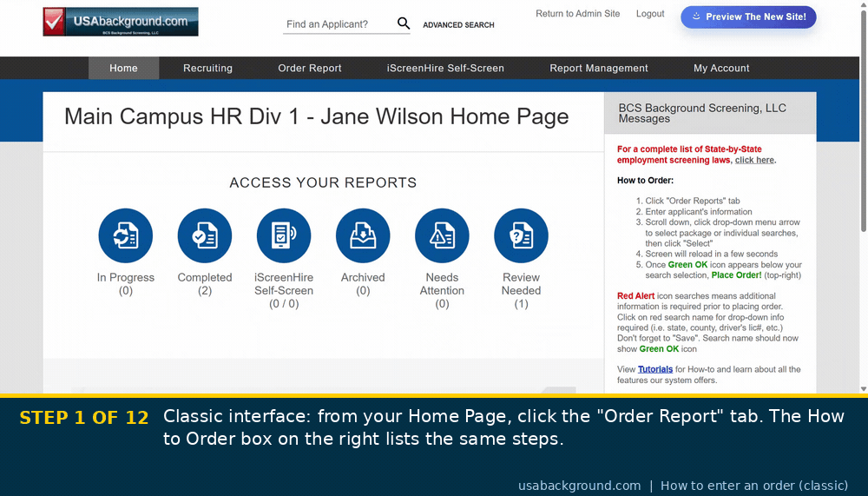The image size is (868, 496).
Task: Click the scrollbar down arrow
Action: tap(864, 390)
